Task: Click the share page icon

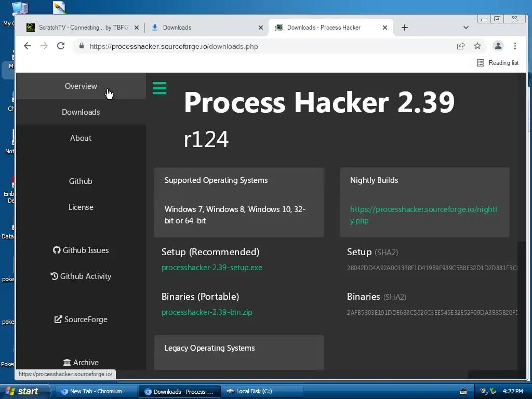Action: (x=461, y=46)
